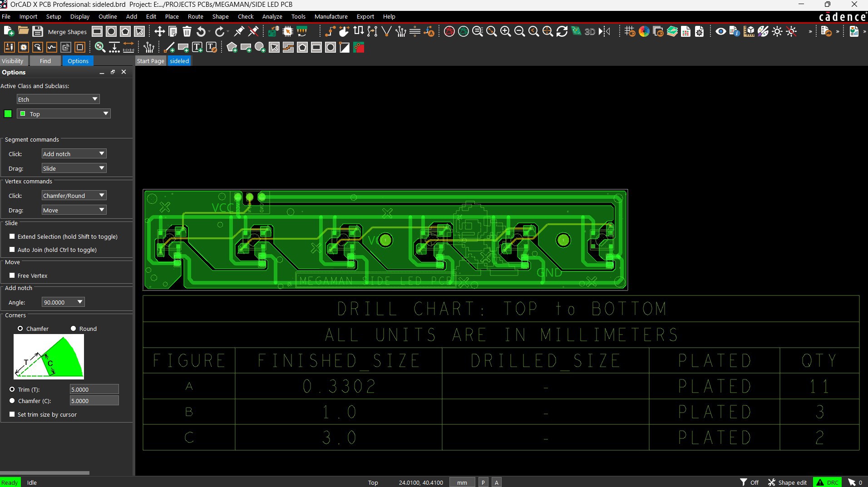Select the Round corners radio button
Screen dimensions: 868x487
pyautogui.click(x=74, y=329)
